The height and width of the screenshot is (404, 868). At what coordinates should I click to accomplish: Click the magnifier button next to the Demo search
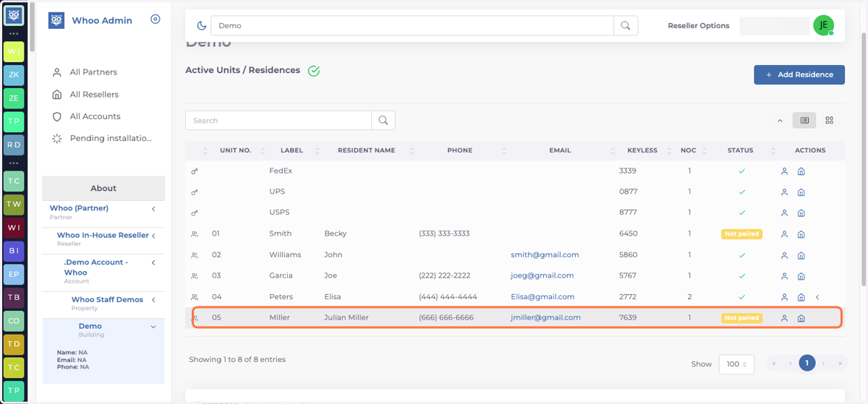point(626,25)
